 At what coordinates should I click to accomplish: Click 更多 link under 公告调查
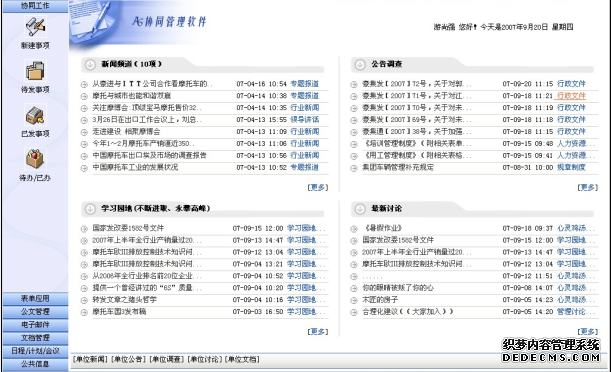pyautogui.click(x=587, y=187)
